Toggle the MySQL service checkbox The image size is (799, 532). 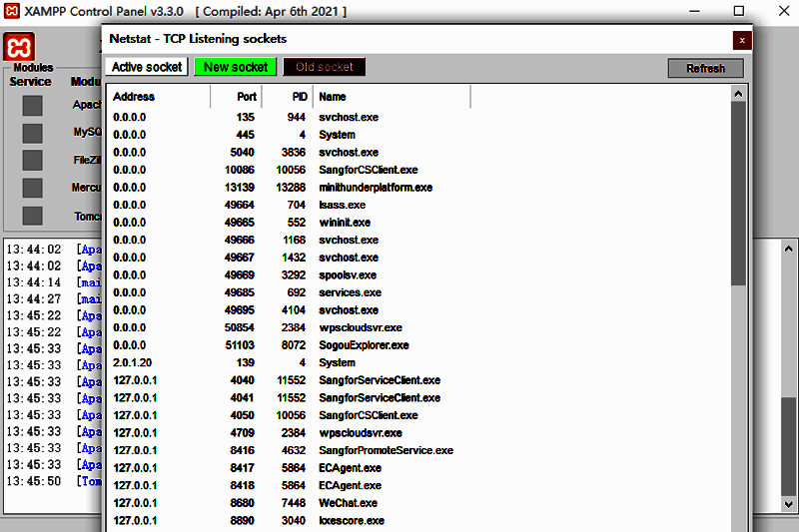coord(32,134)
